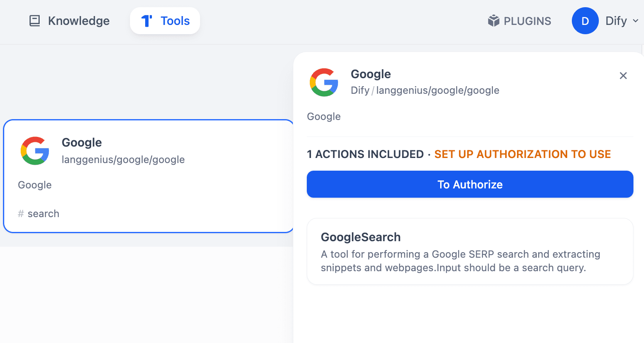
Task: Click the Google logo in the detail panel
Action: 324,82
